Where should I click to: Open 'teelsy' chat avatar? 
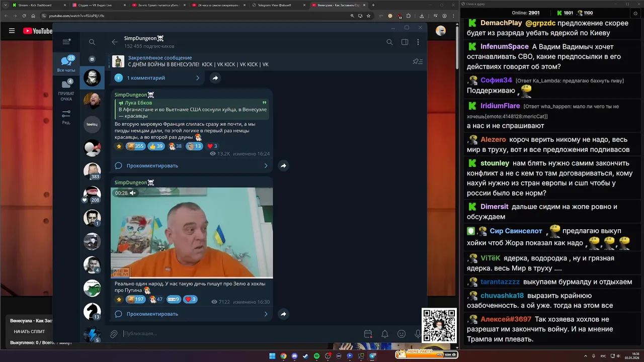92,124
